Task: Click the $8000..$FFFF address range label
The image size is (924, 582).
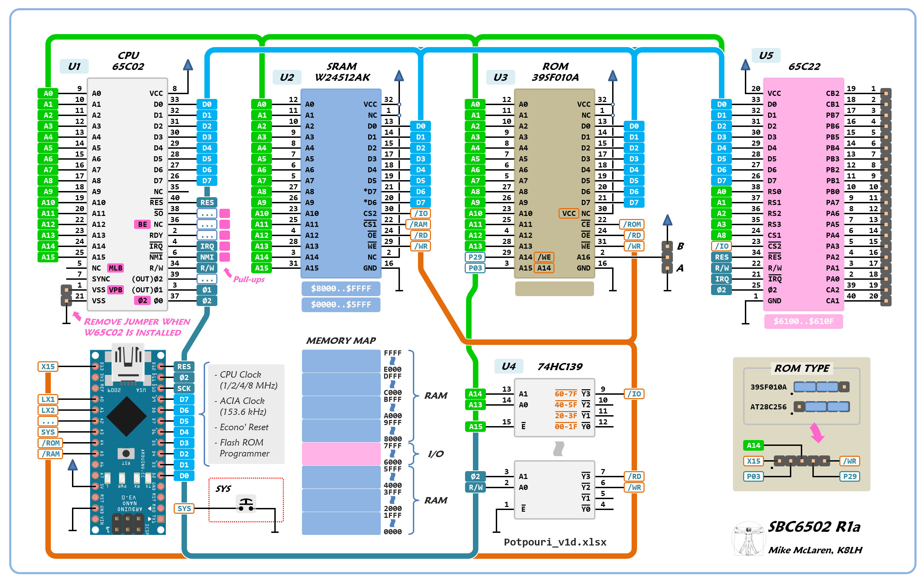Action: [x=341, y=289]
